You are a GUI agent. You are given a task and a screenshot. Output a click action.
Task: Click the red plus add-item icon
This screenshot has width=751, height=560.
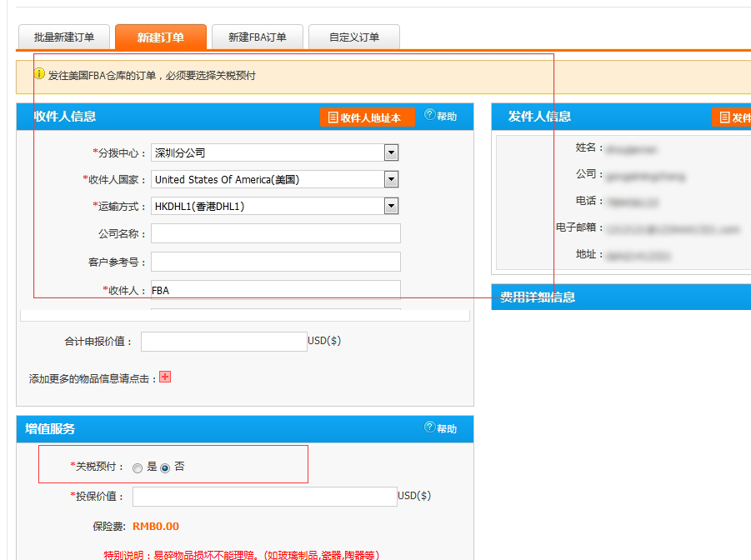pos(165,377)
